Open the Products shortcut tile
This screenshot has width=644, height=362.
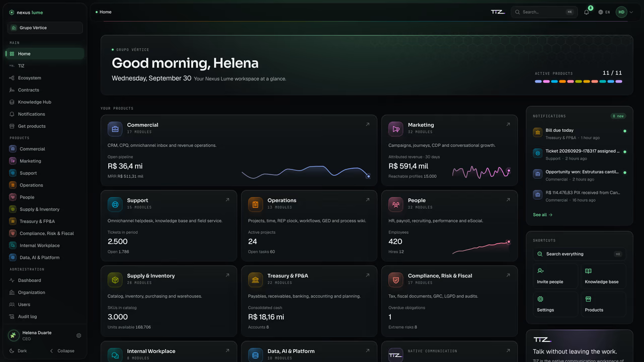pyautogui.click(x=604, y=304)
